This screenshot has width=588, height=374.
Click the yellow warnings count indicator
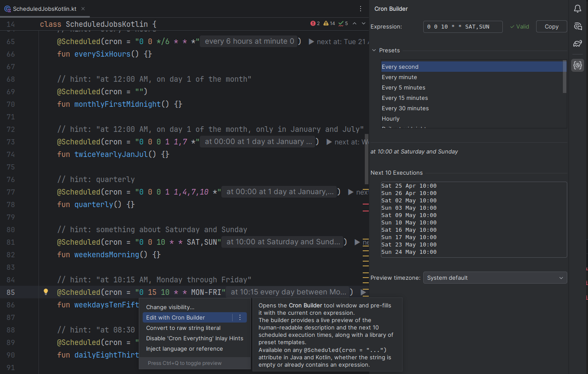(x=329, y=23)
